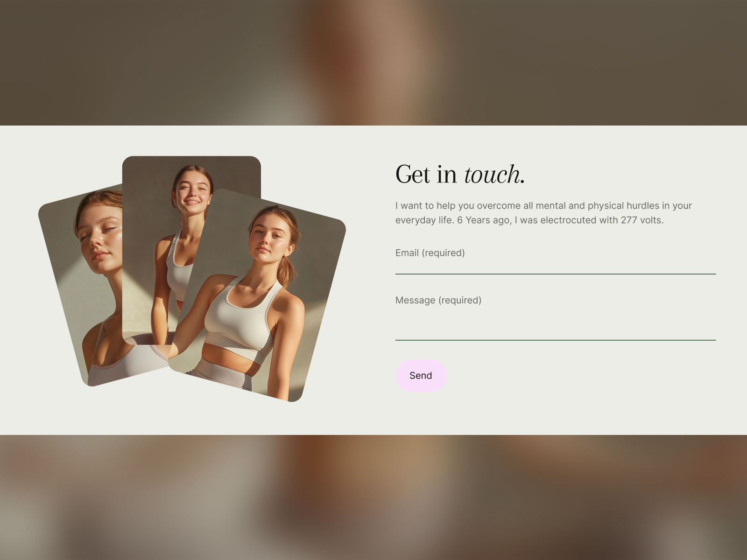Click the "Email (required)" label
The image size is (747, 560).
[x=430, y=253]
